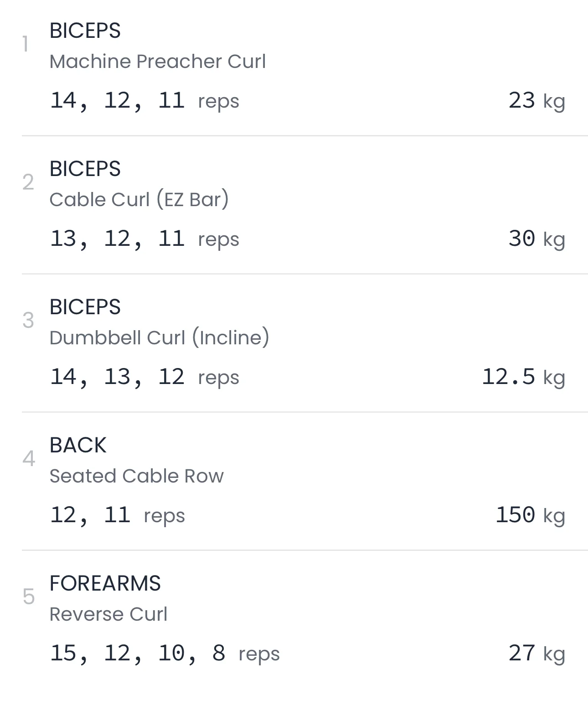Select the 13, 12, 11 reps text
The height and width of the screenshot is (711, 588).
[144, 239]
